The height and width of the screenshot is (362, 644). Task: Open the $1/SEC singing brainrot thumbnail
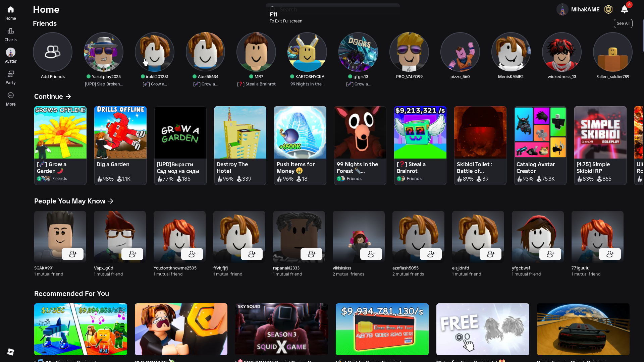(x=80, y=329)
